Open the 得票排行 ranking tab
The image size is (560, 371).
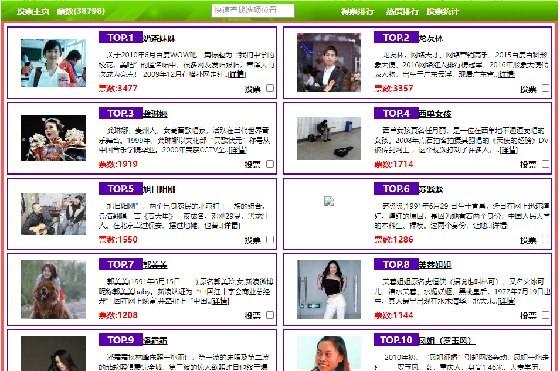click(357, 11)
